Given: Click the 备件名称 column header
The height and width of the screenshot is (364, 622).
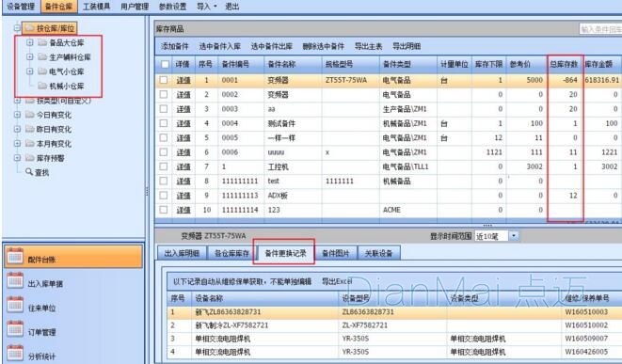Looking at the screenshot, I should pos(294,64).
